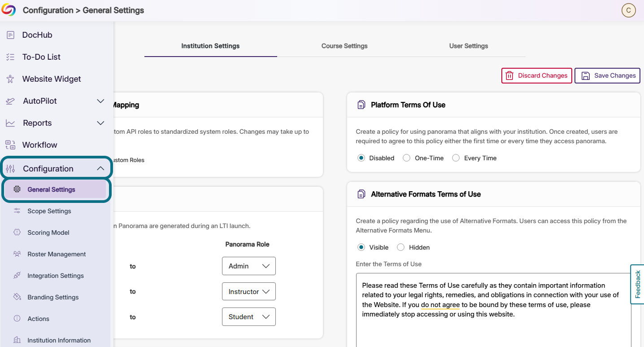This screenshot has height=347, width=644.
Task: Click the Reports chart icon
Action: click(10, 123)
